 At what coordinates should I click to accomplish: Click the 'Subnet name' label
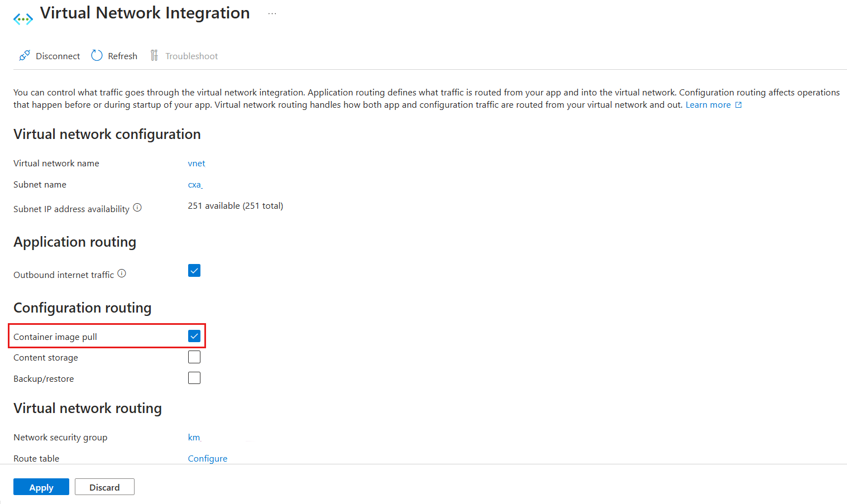(x=40, y=184)
